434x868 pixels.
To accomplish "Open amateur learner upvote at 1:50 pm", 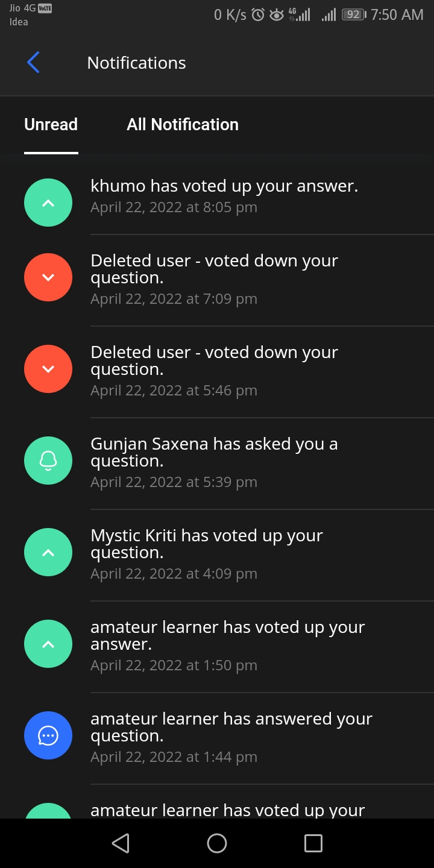I will coord(228,645).
